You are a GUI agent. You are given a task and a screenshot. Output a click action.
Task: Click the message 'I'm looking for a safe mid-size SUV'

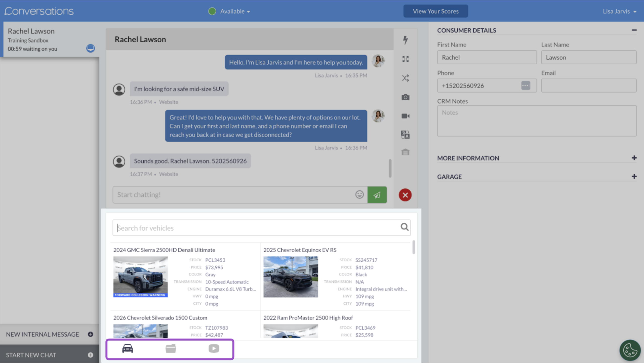point(179,89)
